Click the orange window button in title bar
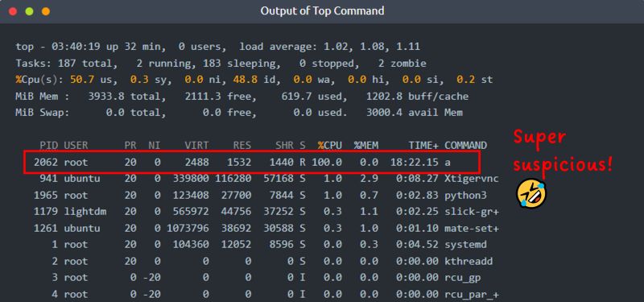The height and width of the screenshot is (302, 644). tap(46, 11)
